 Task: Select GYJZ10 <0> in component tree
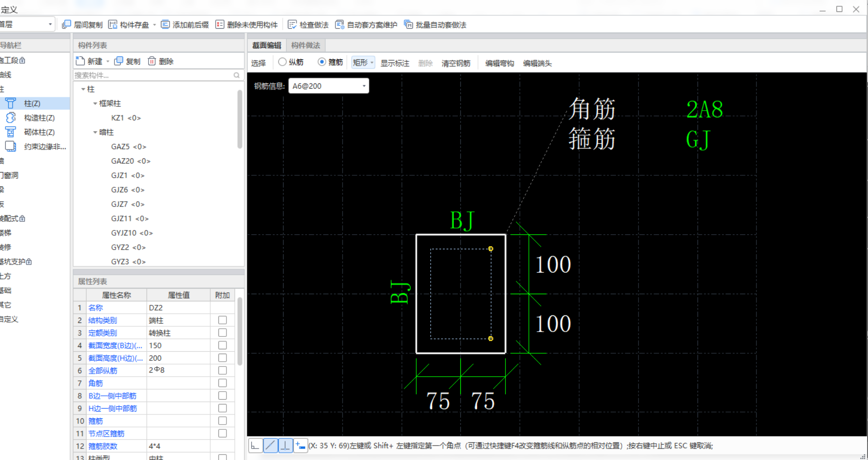click(x=132, y=233)
